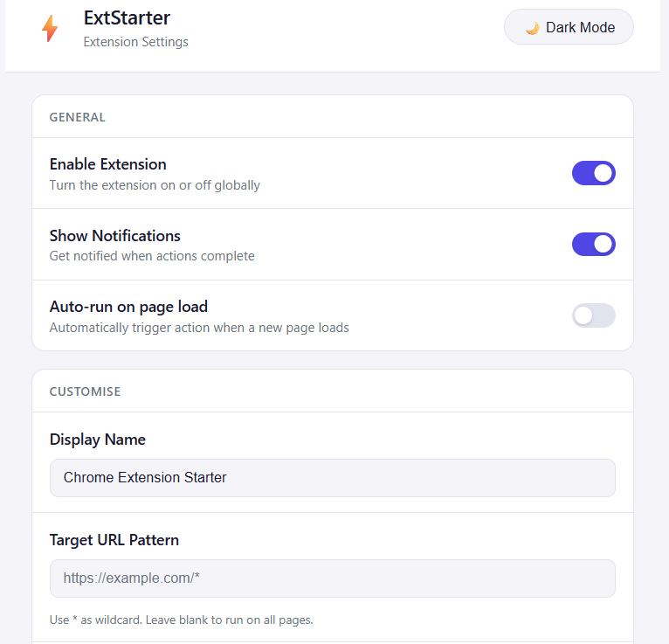The width and height of the screenshot is (669, 644).
Task: Click the Extension Settings subtitle
Action: click(135, 42)
